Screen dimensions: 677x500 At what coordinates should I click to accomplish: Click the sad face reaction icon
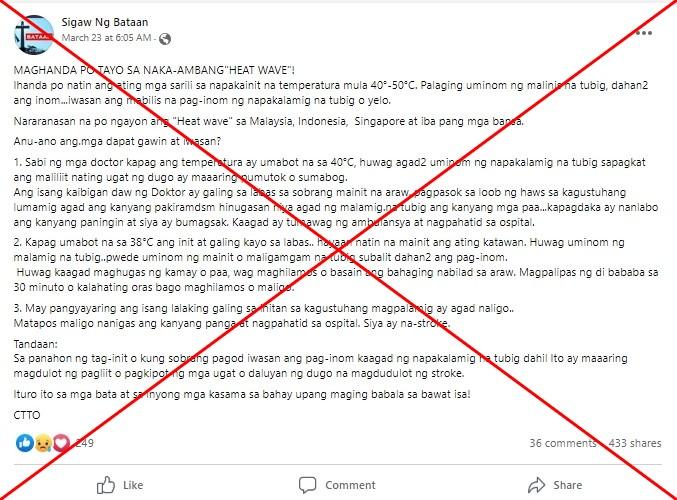pyautogui.click(x=43, y=443)
